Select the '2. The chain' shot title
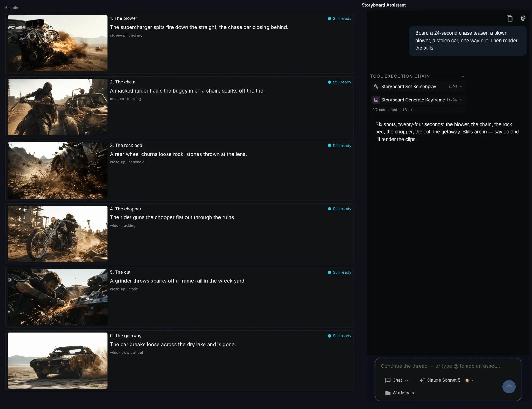The height and width of the screenshot is (409, 532). [123, 82]
